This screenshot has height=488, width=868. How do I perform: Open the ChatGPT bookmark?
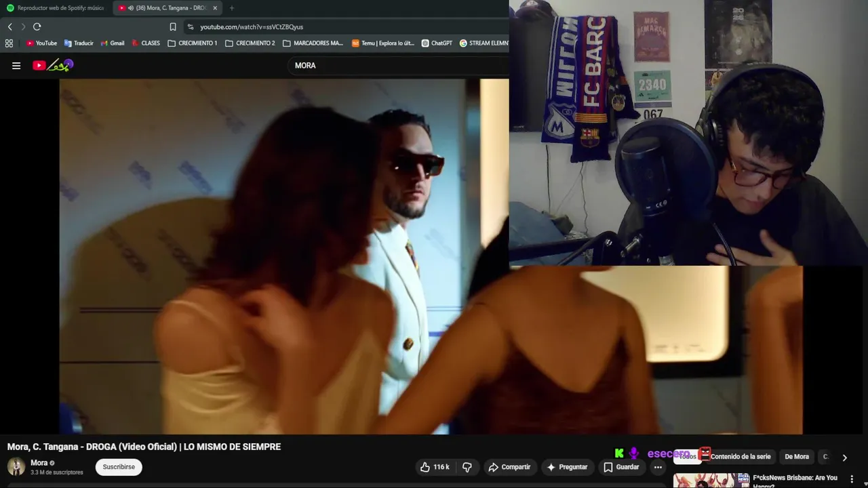(x=436, y=43)
